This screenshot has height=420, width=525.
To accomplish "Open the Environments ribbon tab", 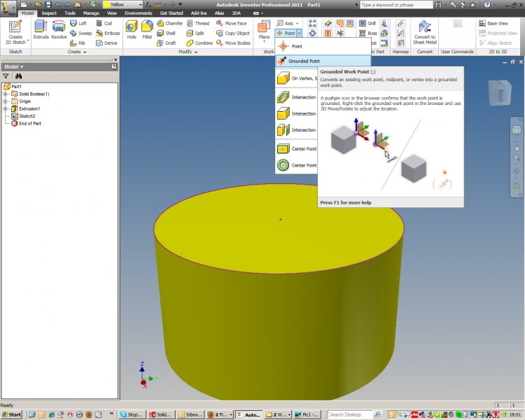I will pyautogui.click(x=139, y=13).
